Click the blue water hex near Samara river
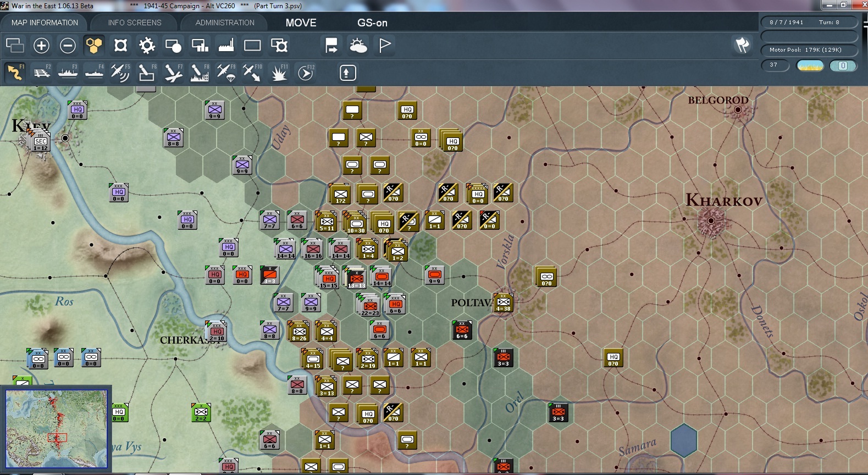Viewport: 868px width, 475px height. pyautogui.click(x=683, y=440)
